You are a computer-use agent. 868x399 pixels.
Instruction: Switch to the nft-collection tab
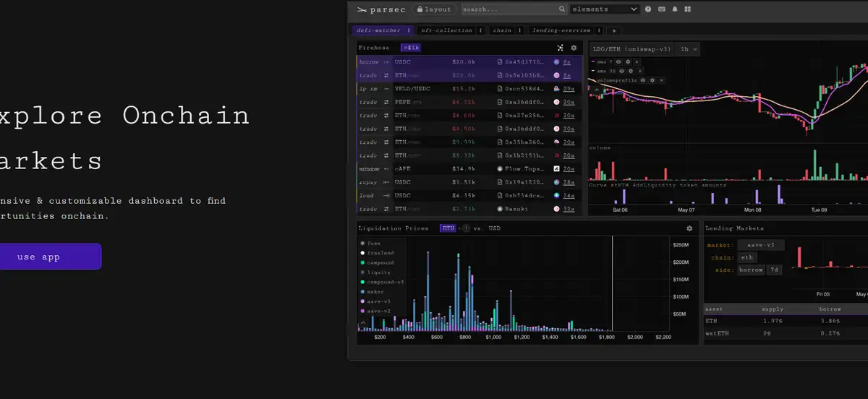click(446, 30)
